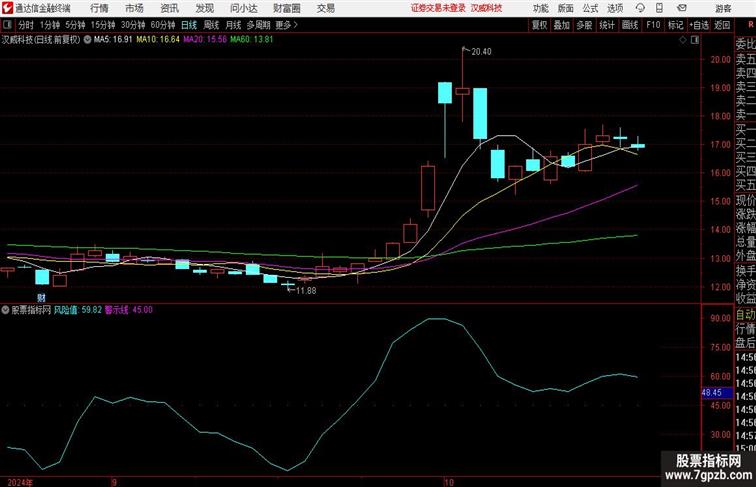Open the 问小达 menu
This screenshot has width=756, height=487.
click(x=243, y=8)
